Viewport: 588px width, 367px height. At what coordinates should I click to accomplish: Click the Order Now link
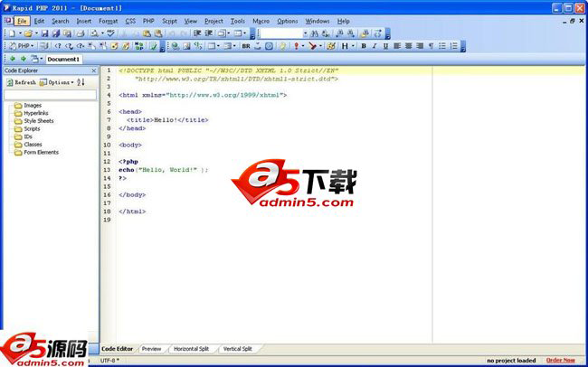click(x=560, y=361)
